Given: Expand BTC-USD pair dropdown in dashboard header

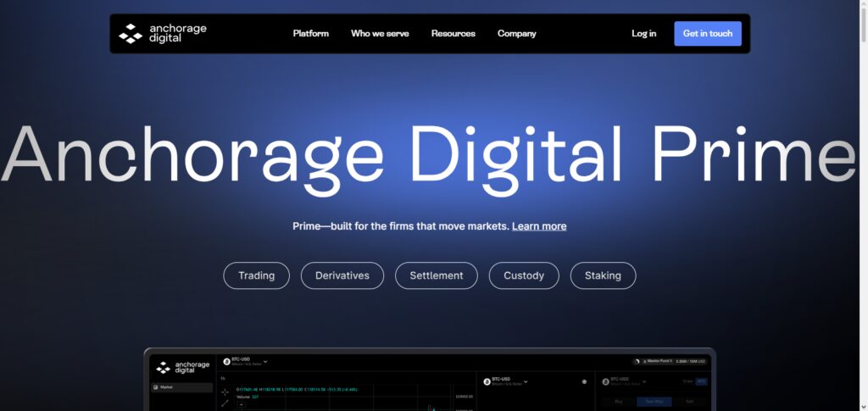Looking at the screenshot, I should [x=265, y=362].
